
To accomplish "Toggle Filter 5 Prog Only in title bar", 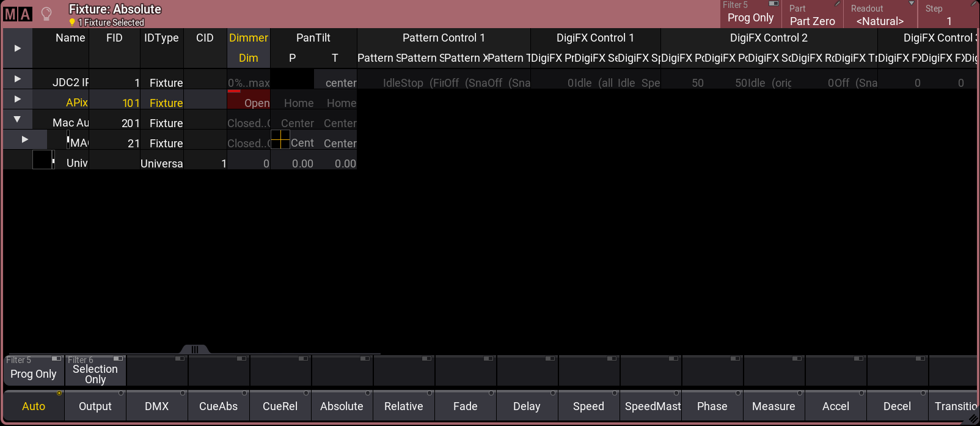I will (x=750, y=13).
